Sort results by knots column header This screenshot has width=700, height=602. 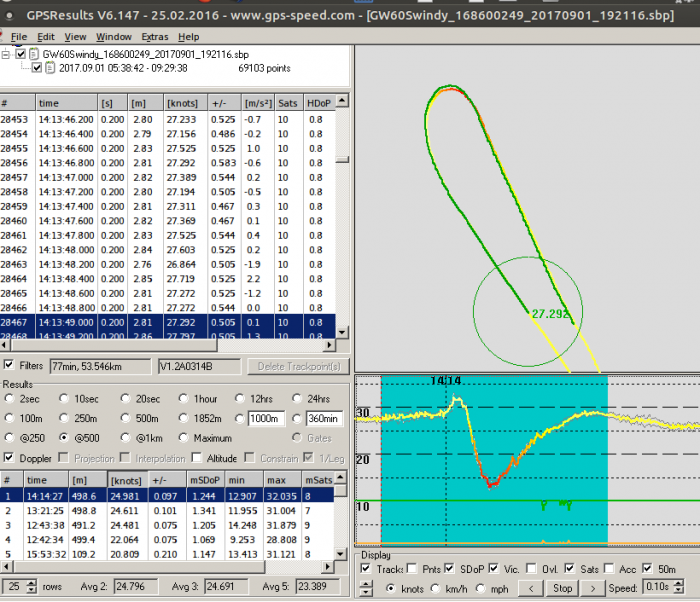coord(127,480)
